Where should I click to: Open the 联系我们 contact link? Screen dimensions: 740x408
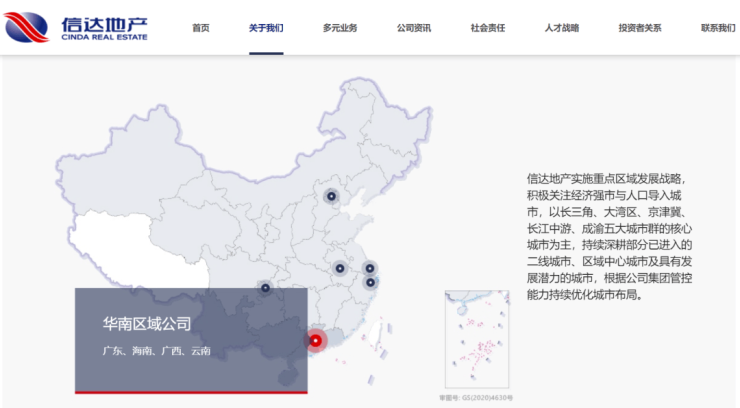(718, 28)
